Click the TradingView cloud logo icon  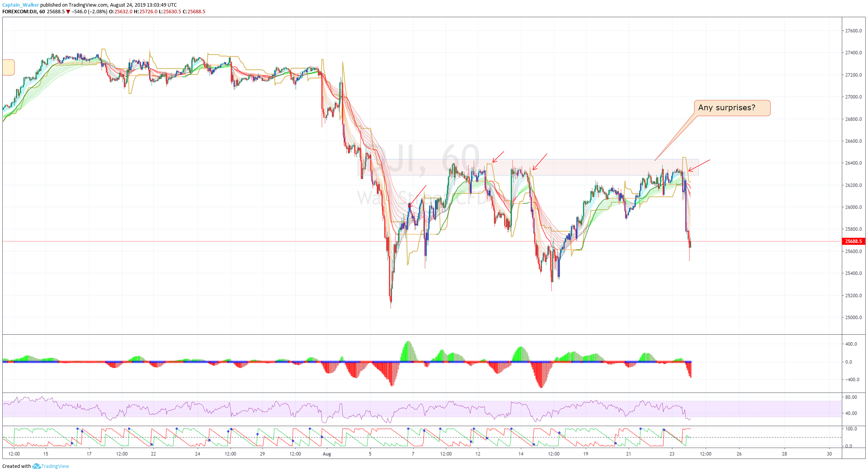tap(36, 466)
